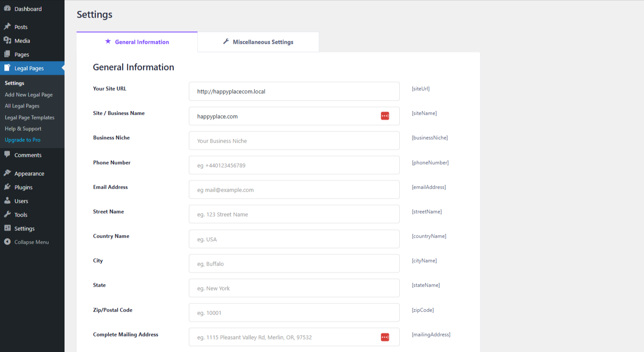
Task: Switch to the Miscellaneous Settings tab
Action: tap(258, 42)
